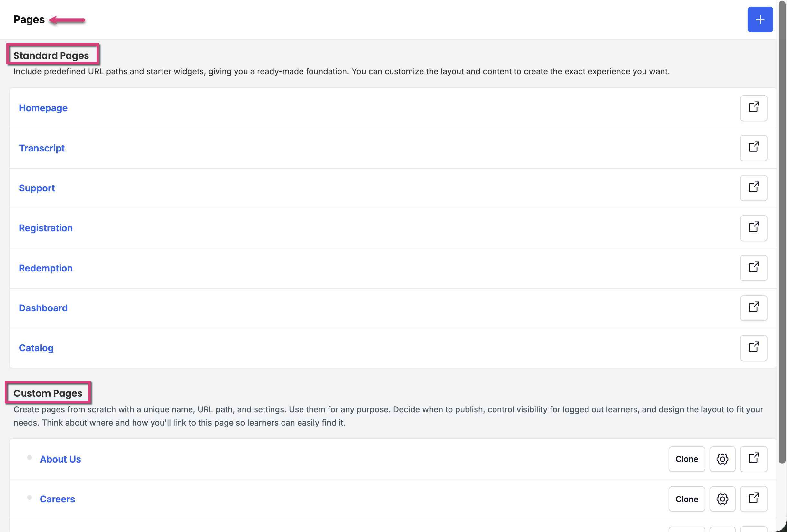The image size is (787, 532).
Task: Click the Standard Pages heading
Action: (x=51, y=55)
